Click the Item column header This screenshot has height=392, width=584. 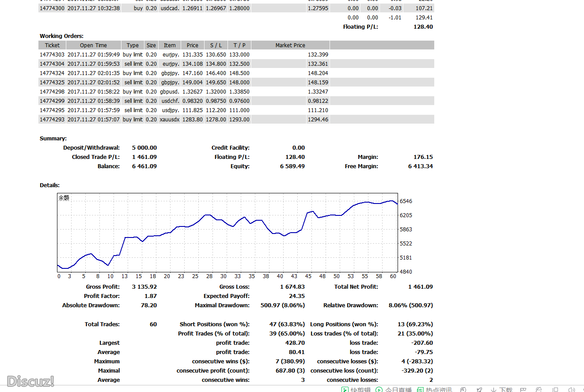(170, 45)
